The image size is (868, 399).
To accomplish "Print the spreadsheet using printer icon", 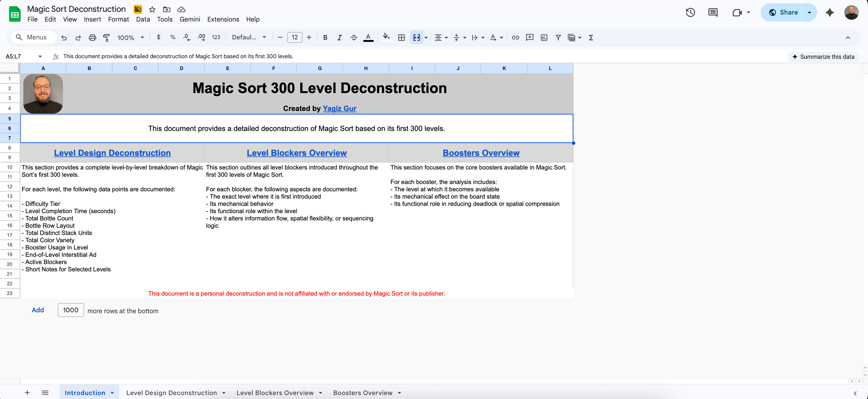I will coord(92,37).
